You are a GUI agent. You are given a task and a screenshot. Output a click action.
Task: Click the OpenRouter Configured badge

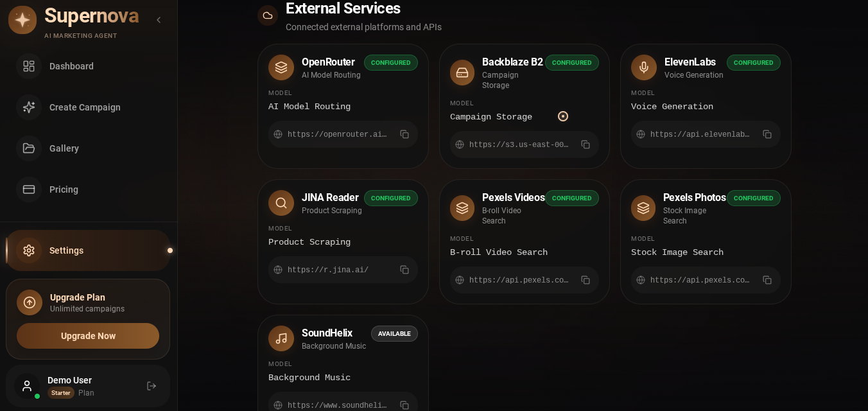[391, 62]
